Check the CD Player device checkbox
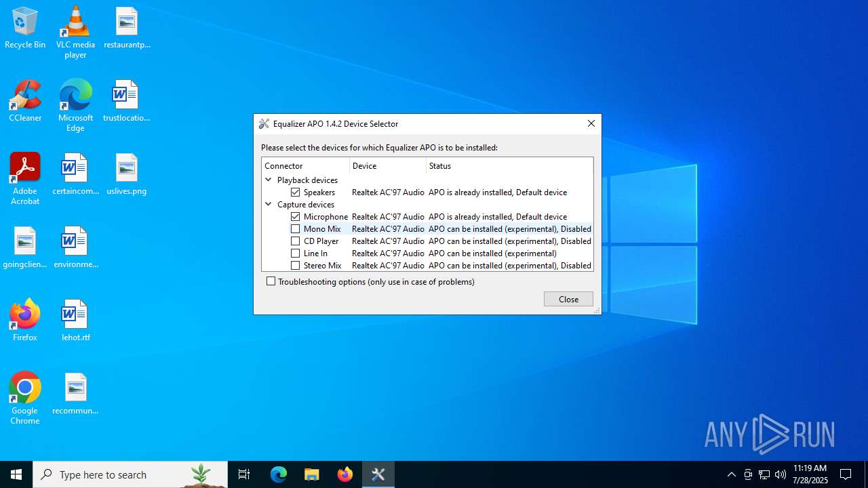 coord(296,241)
